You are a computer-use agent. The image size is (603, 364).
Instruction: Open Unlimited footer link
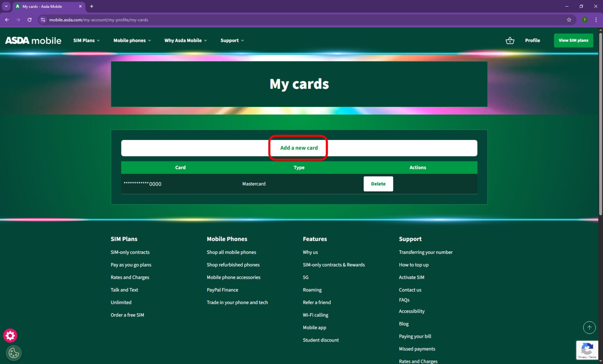pos(121,302)
